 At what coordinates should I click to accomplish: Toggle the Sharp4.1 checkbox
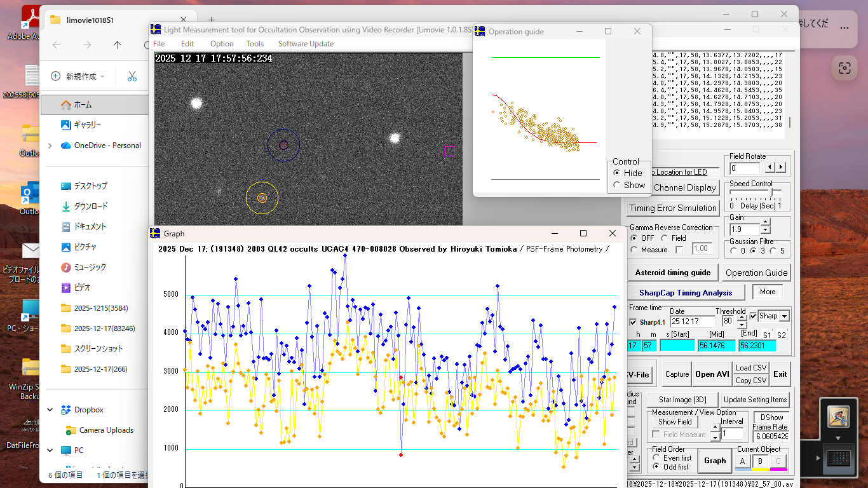click(633, 322)
